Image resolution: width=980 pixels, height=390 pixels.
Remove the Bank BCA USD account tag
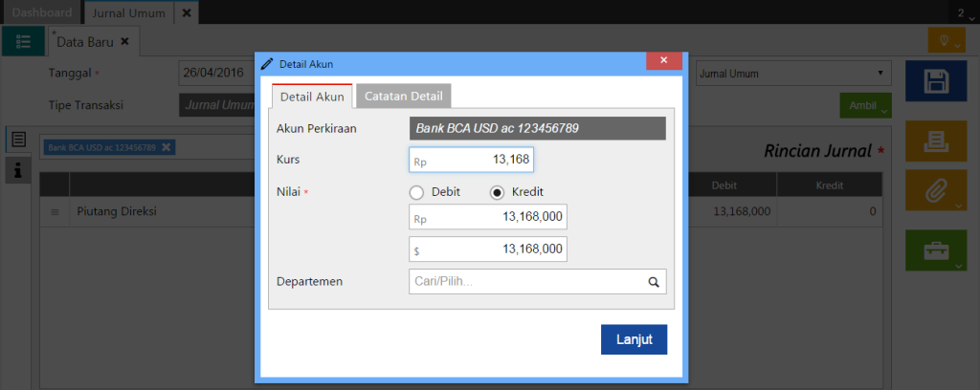click(167, 147)
